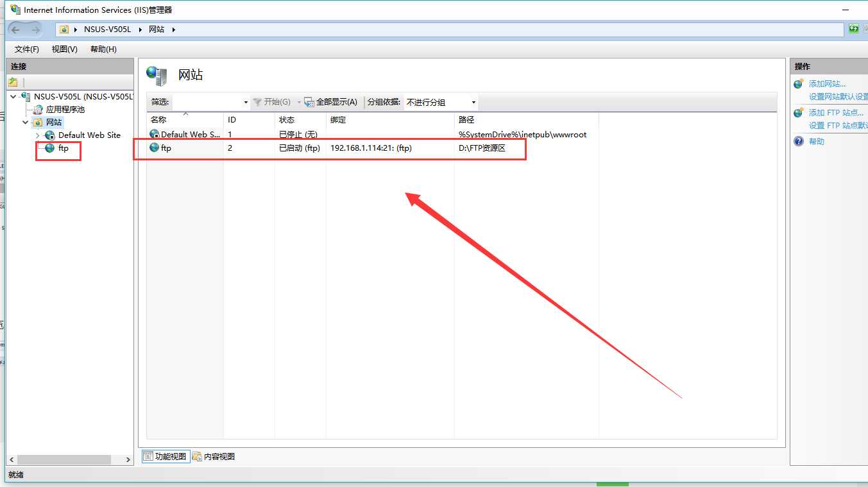Click the 添加 FTP 站点 globe icon
The image size is (868, 487).
799,113
